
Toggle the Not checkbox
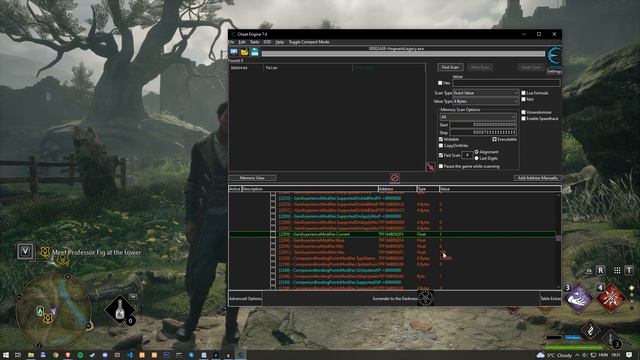click(523, 99)
